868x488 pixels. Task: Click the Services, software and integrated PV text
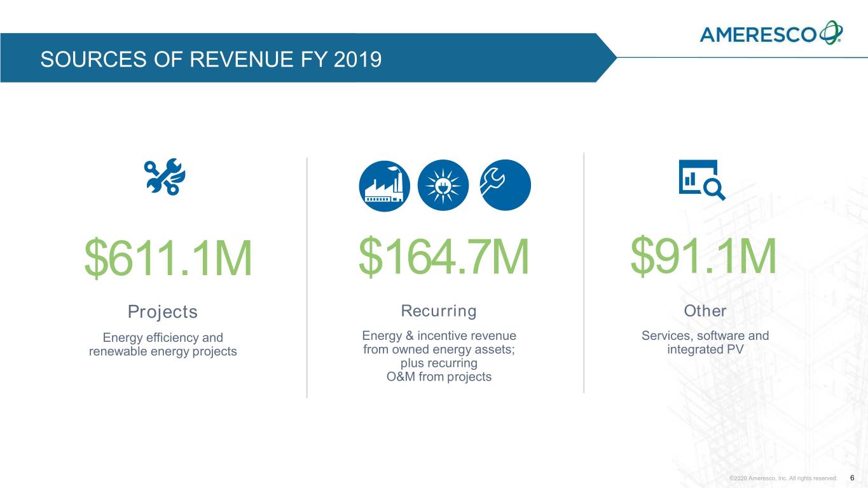pyautogui.click(x=705, y=342)
